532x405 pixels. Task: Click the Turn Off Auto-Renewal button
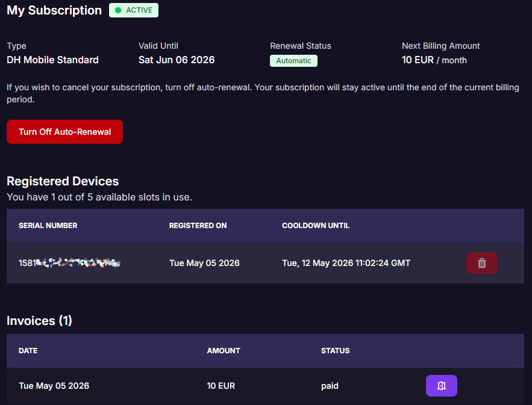pyautogui.click(x=65, y=132)
